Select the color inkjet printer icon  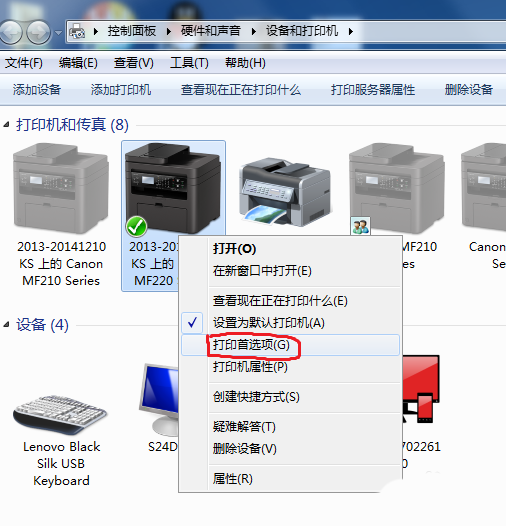(x=285, y=192)
